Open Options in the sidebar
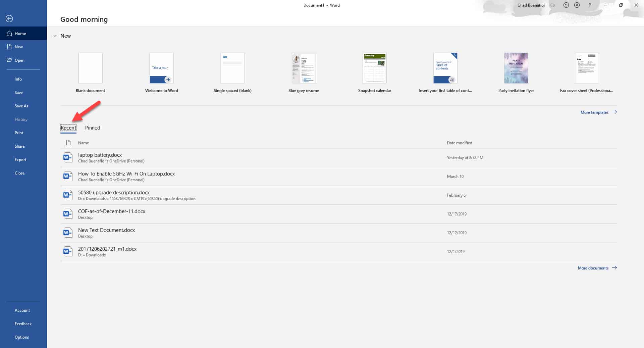The image size is (644, 348). 22,337
